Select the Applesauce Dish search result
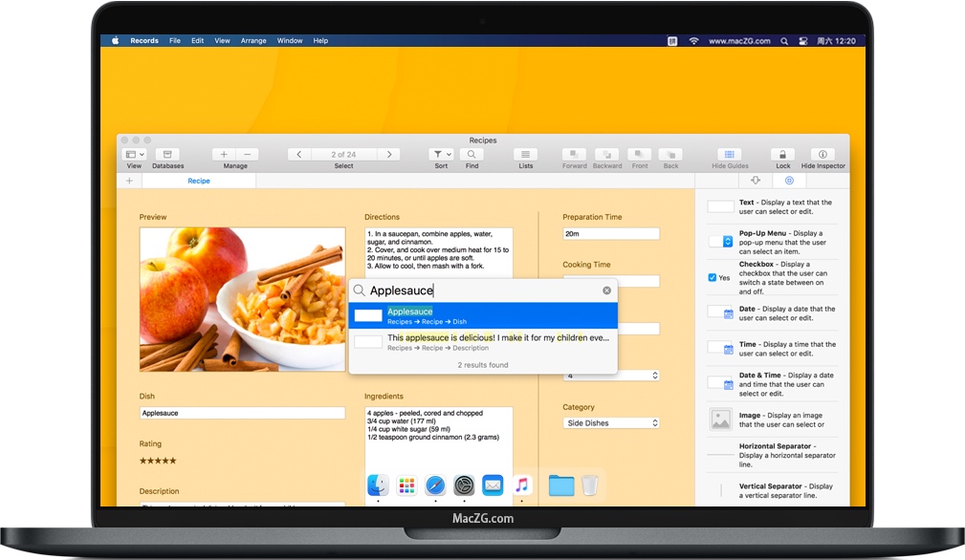The width and height of the screenshot is (965, 560). (483, 316)
